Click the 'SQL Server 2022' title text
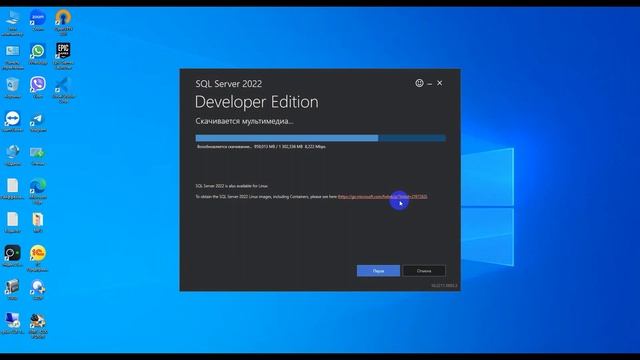Viewport: 640px width, 360px height. [x=229, y=84]
